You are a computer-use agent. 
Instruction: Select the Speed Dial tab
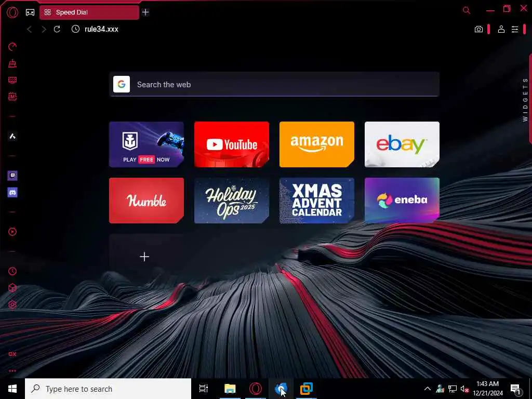[x=89, y=12]
